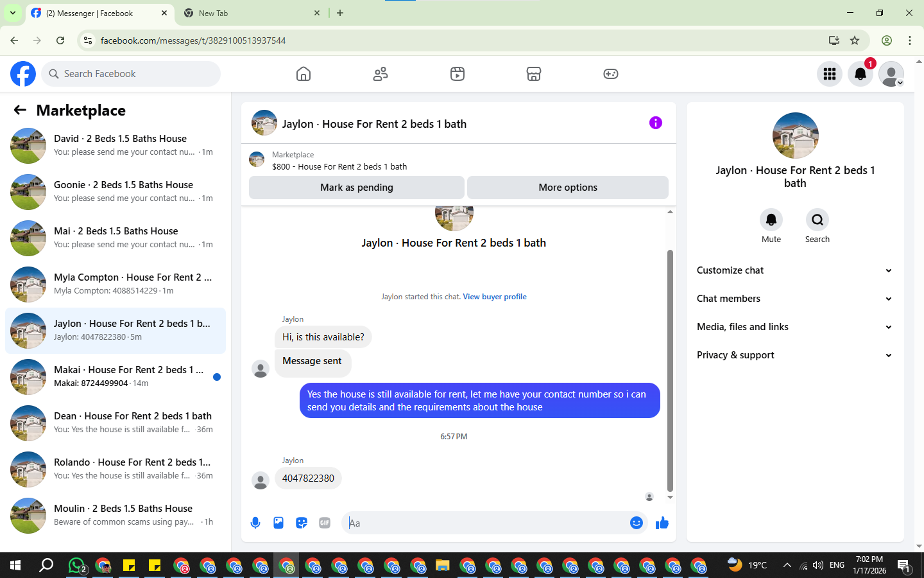Go back using browser back arrow
The width and height of the screenshot is (924, 578).
[x=14, y=40]
